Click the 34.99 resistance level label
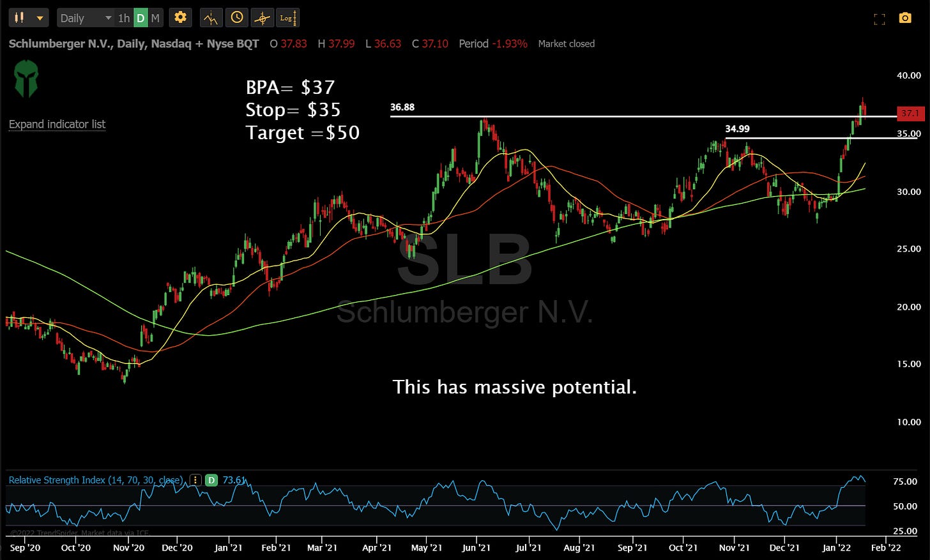Screen dimensions: 930x560 737,129
